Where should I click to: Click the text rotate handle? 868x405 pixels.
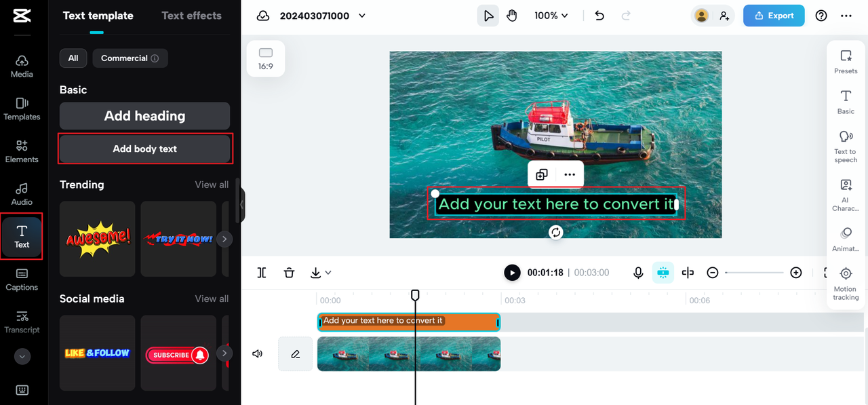(556, 232)
